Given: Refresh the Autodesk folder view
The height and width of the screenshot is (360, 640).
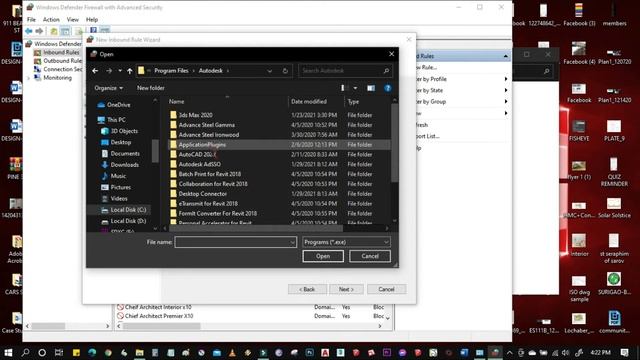Looking at the screenshot, I should pyautogui.click(x=285, y=71).
